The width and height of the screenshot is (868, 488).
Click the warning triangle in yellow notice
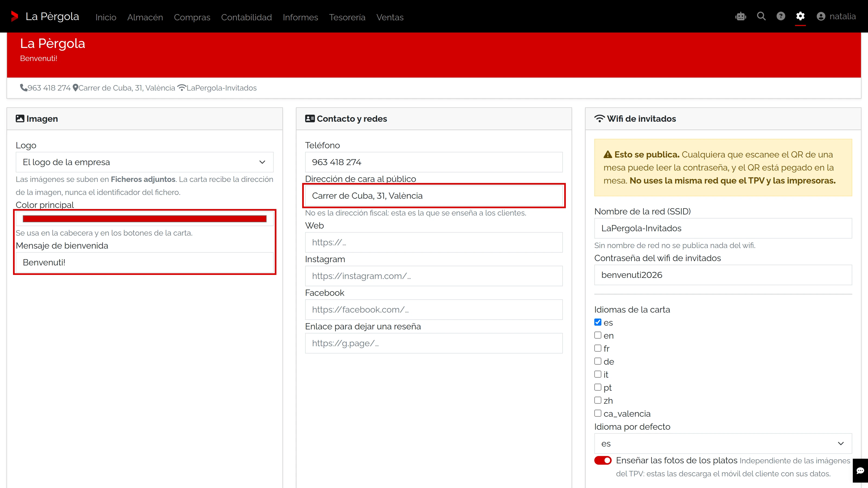coord(608,155)
